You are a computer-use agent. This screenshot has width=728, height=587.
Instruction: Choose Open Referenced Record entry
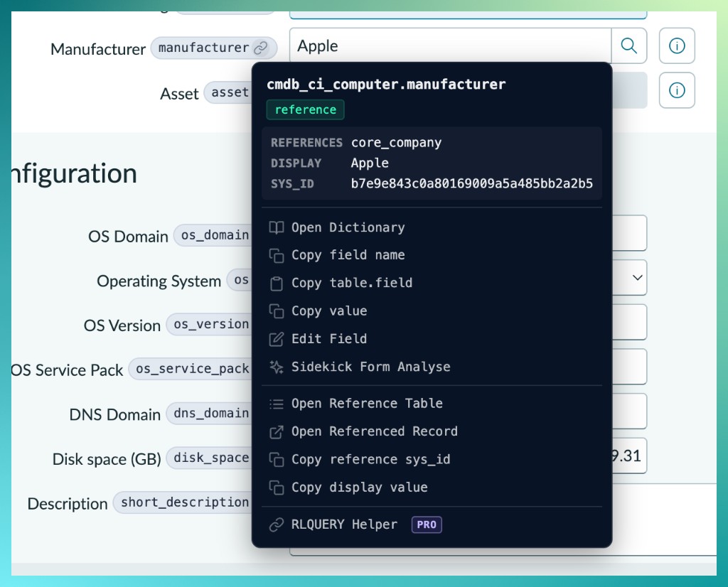(432, 431)
